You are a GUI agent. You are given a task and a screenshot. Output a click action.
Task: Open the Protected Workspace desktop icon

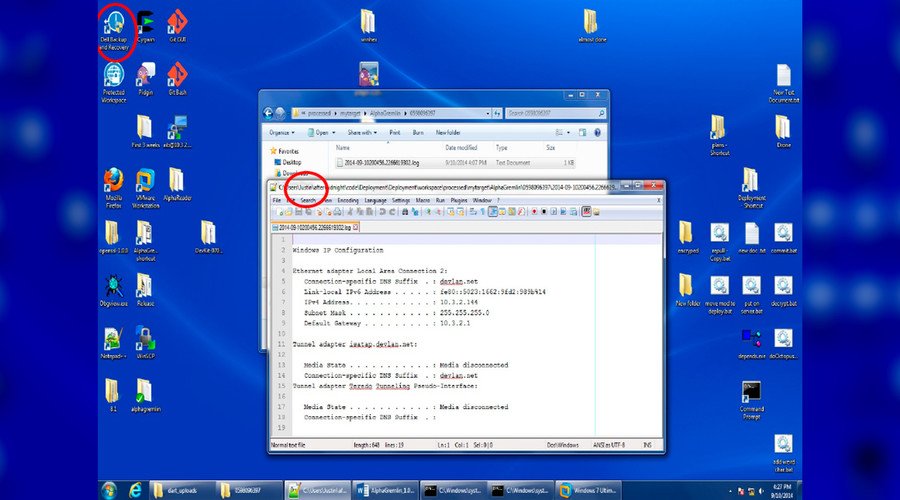tap(114, 75)
